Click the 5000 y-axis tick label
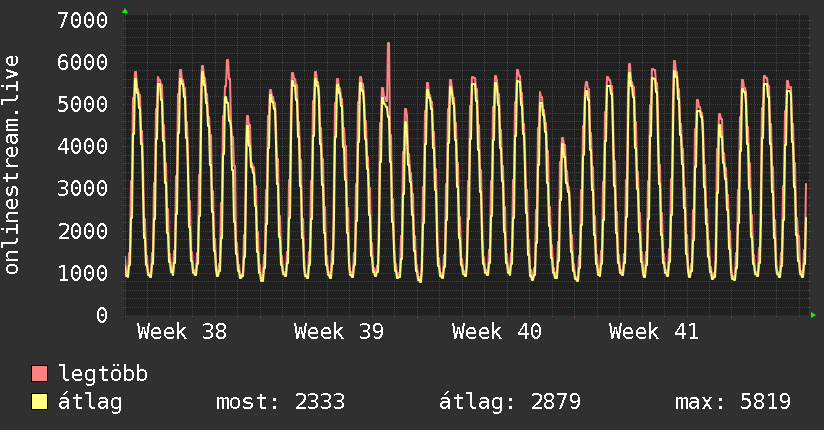Image resolution: width=824 pixels, height=430 pixels. pos(83,104)
